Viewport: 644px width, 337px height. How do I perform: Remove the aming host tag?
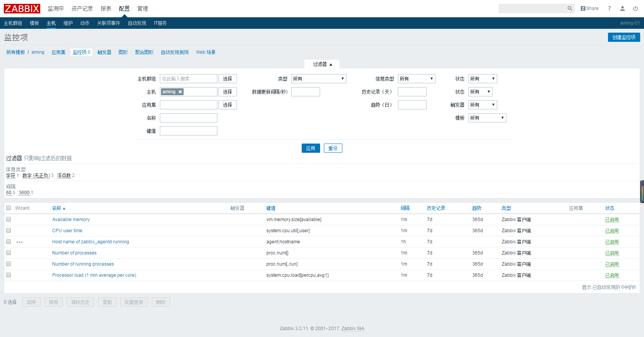pos(180,92)
